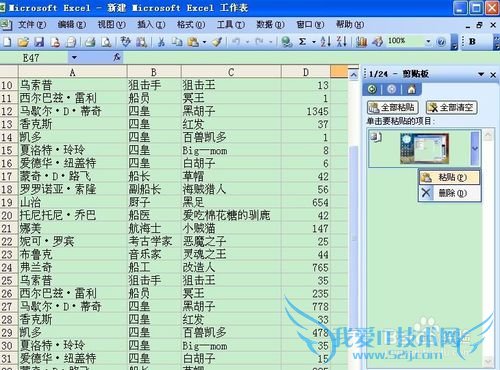Image resolution: width=500 pixels, height=370 pixels.
Task: Go to the task pane home icon
Action: pos(411,89)
